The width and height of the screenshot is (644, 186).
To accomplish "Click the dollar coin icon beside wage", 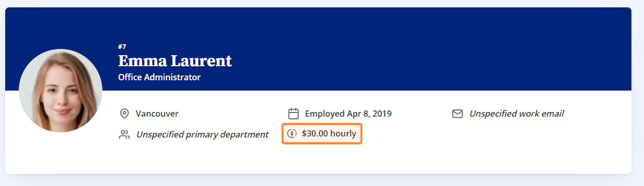I will (x=292, y=133).
